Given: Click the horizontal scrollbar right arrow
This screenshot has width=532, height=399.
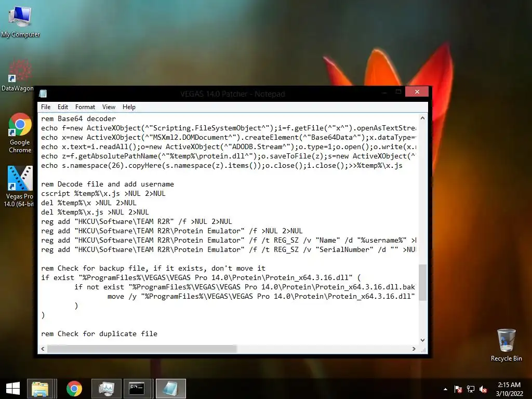Looking at the screenshot, I should click(x=414, y=349).
